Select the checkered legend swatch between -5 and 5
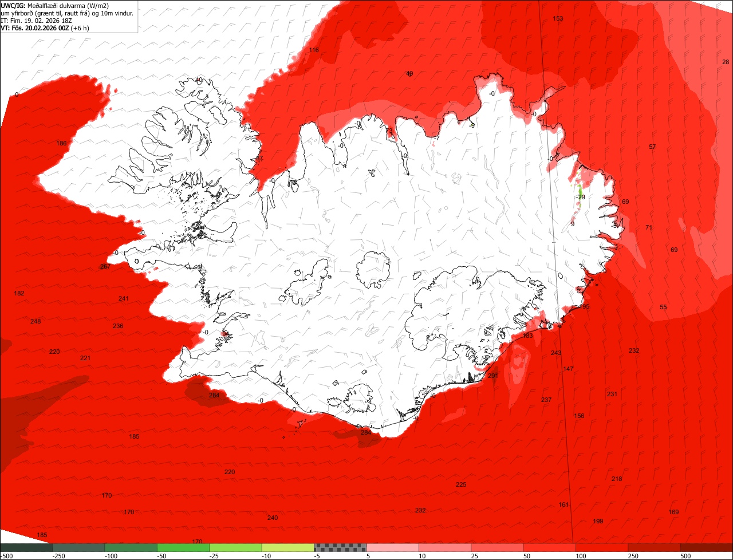Viewport: 733px width, 560px height. [340, 547]
